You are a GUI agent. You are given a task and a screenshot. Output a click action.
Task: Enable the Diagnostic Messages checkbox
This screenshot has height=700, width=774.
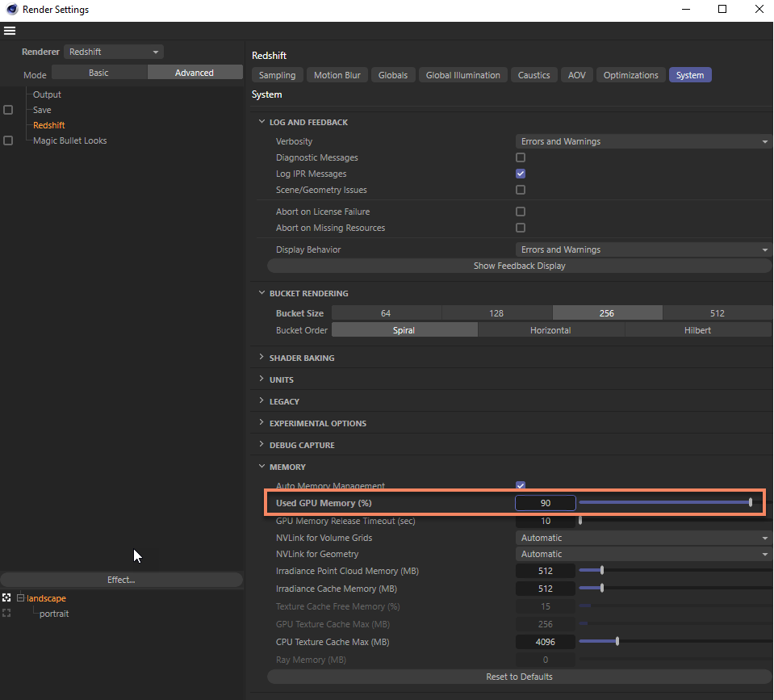(x=521, y=157)
